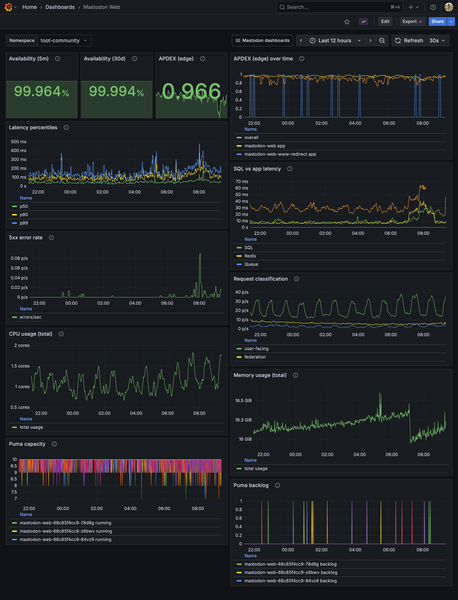458x600 pixels.
Task: Star this dashboard as favorite
Action: click(347, 21)
